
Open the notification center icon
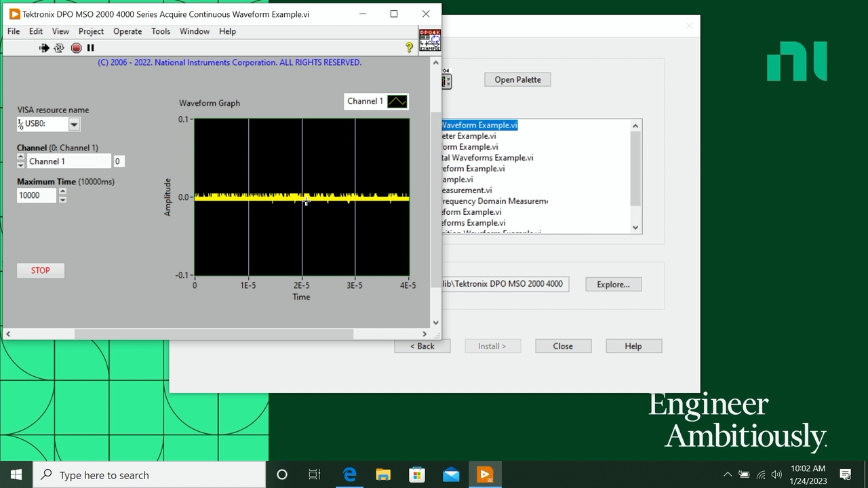point(846,474)
